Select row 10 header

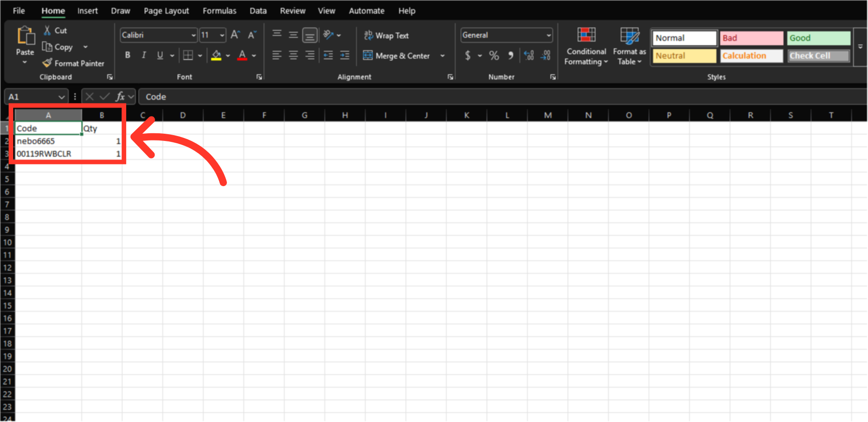click(7, 242)
